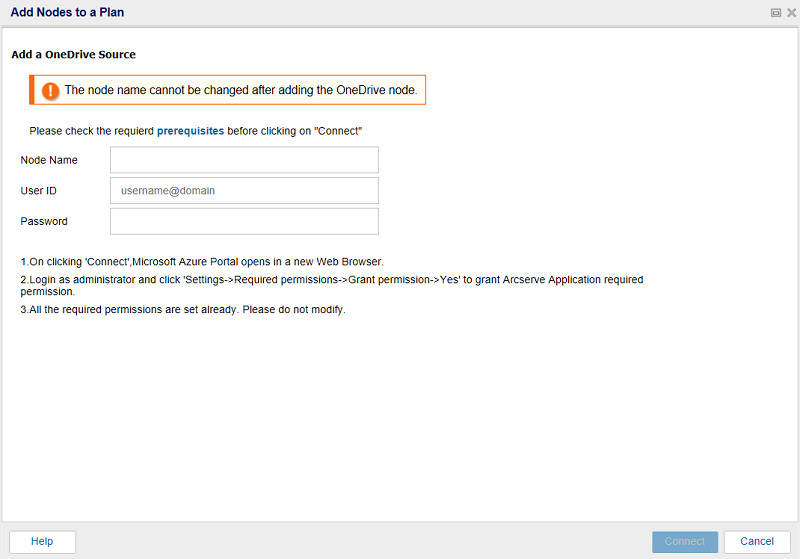Click the node name cannot be changed warning text

coord(241,90)
